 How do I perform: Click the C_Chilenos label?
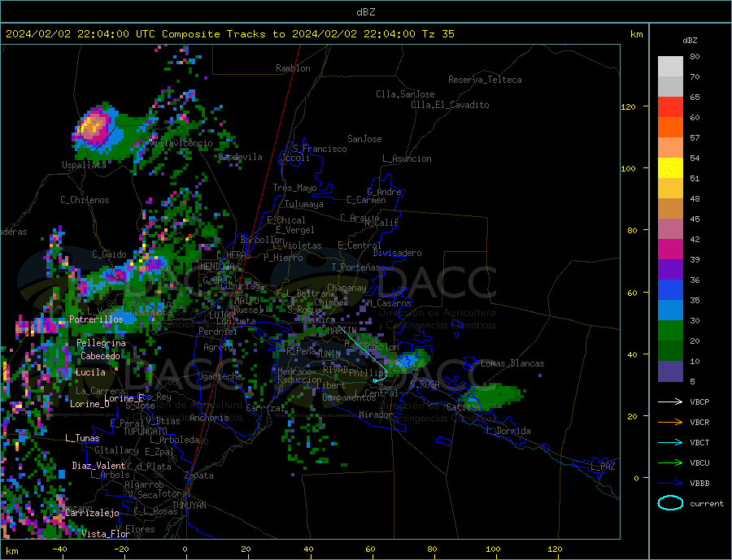pyautogui.click(x=85, y=200)
